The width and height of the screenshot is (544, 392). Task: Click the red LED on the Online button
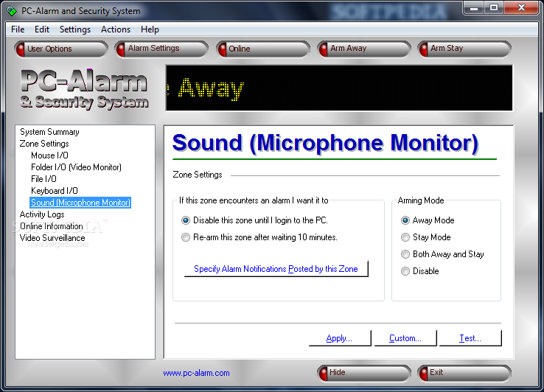pos(222,49)
